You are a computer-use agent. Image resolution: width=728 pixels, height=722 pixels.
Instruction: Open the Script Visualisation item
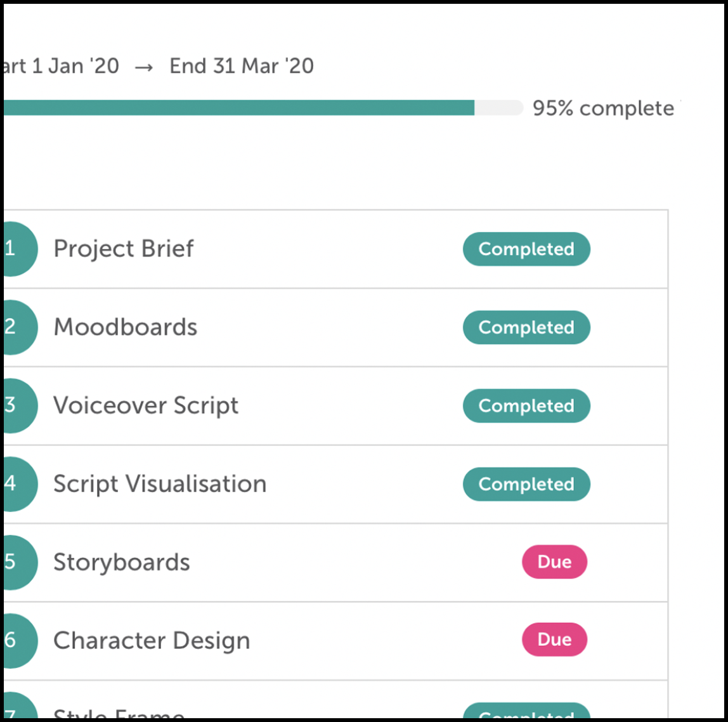[160, 484]
